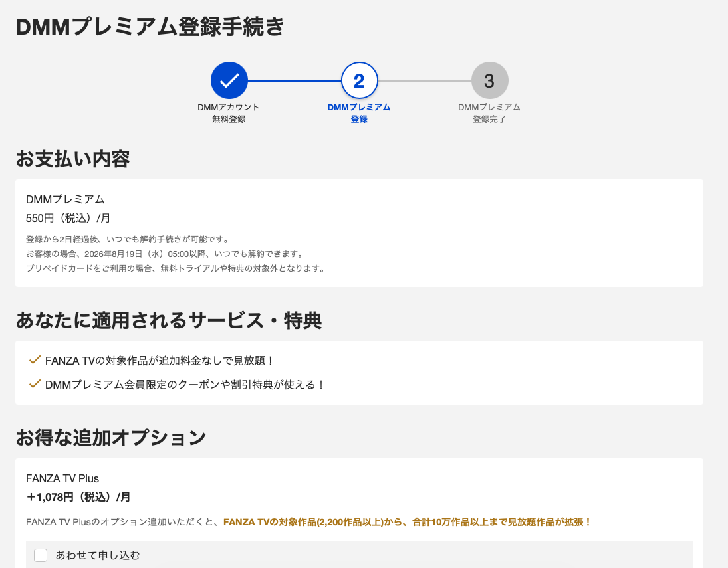Screen dimensions: 728x568
Task: Click the FANZA TV Plus option title
Action: pos(62,478)
